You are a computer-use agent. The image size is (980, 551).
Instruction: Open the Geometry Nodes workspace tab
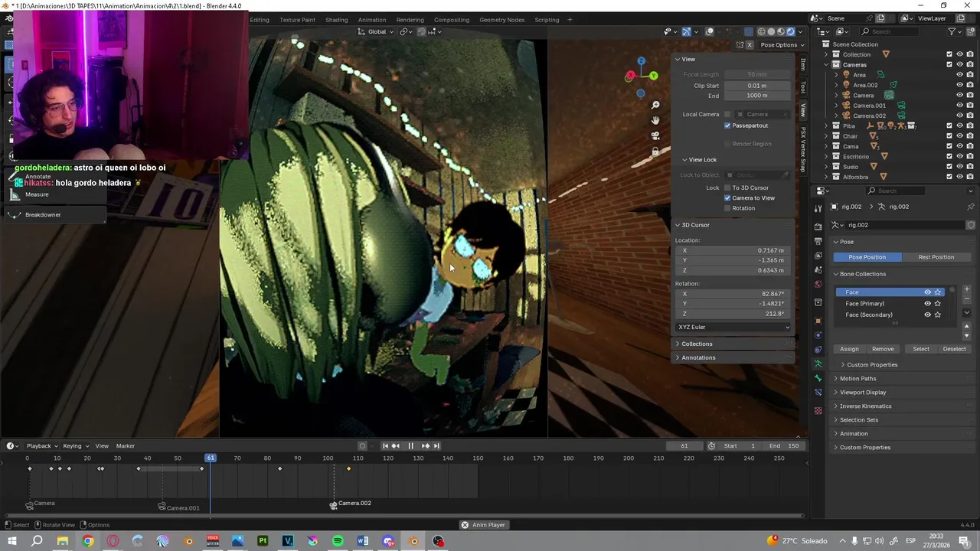tap(501, 20)
